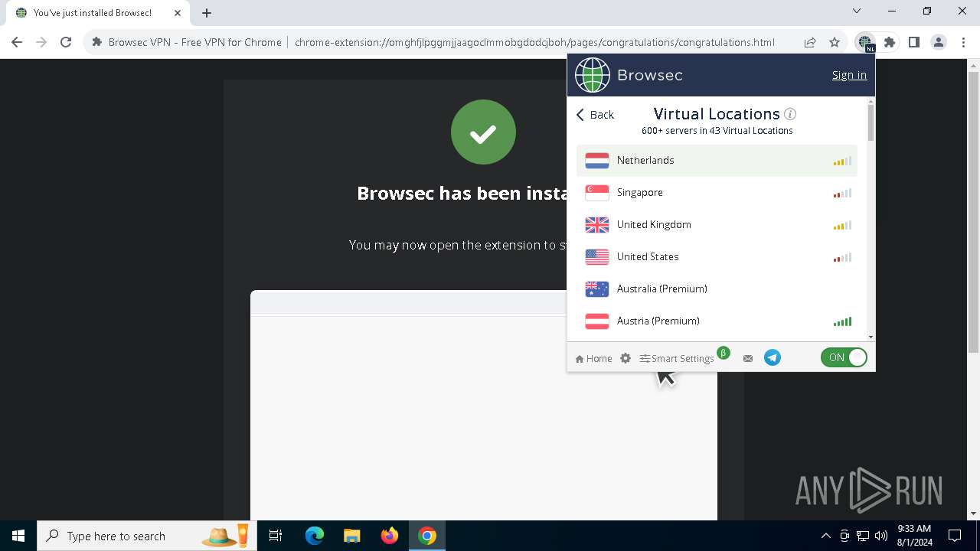The height and width of the screenshot is (551, 980).
Task: Show hidden system tray icons
Action: click(x=825, y=536)
